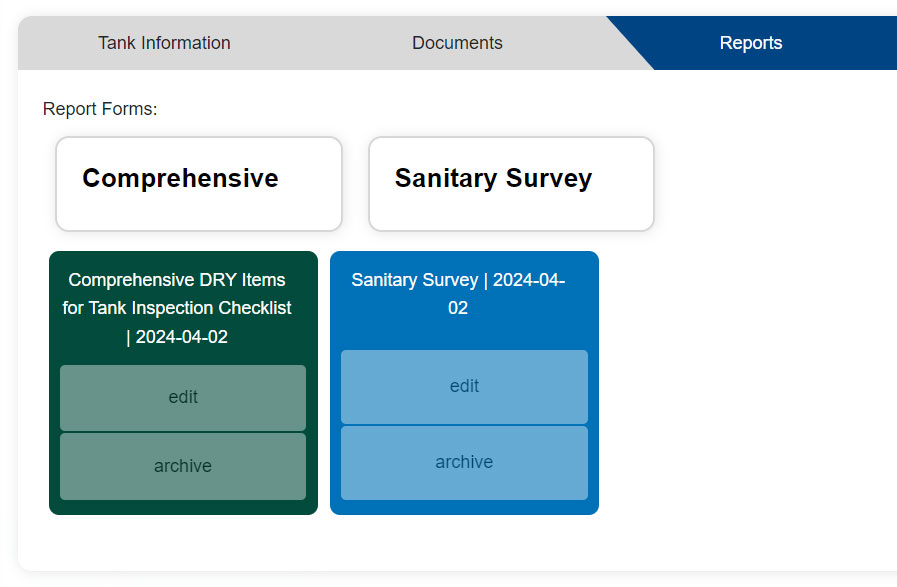Click the bold 'Comprehensive' heading text
The height and width of the screenshot is (587, 897).
tap(180, 179)
